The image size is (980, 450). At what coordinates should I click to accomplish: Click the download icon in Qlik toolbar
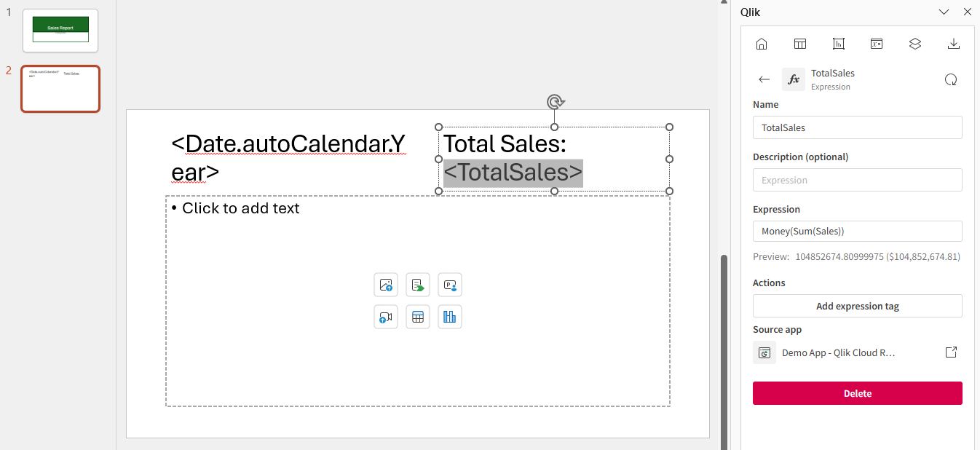[x=954, y=44]
